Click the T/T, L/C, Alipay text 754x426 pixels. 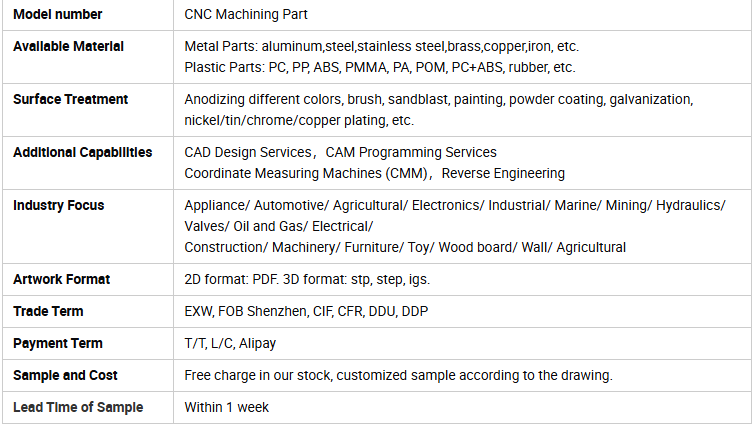coord(230,343)
